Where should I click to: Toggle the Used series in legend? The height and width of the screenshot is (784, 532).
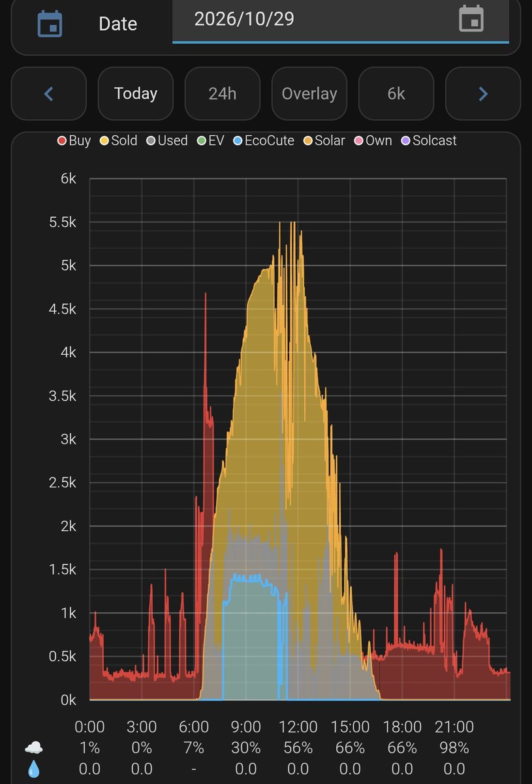click(166, 140)
